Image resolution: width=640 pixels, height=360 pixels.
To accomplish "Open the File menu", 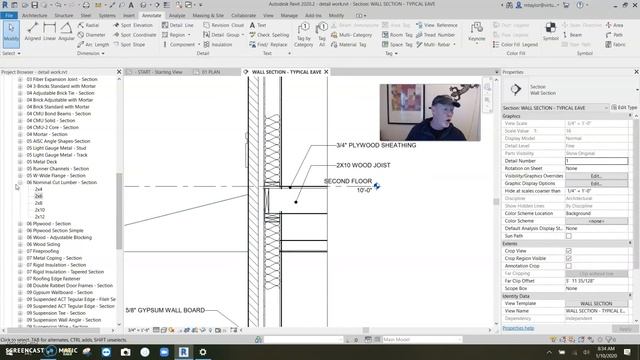I will point(9,16).
